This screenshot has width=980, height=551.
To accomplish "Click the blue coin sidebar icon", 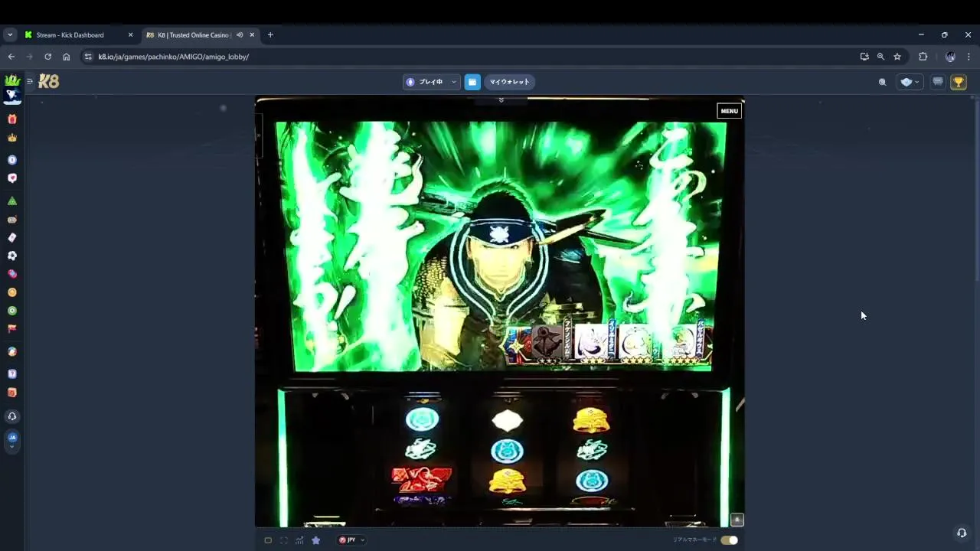I will pos(11,160).
